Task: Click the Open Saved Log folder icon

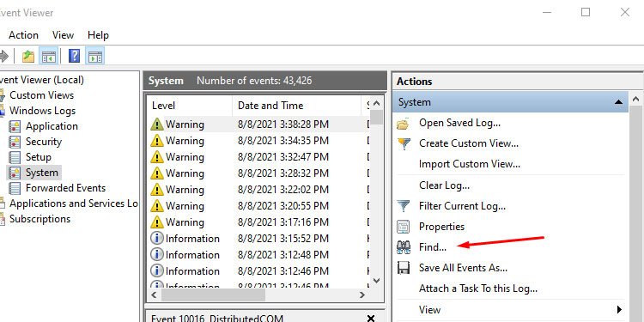Action: (x=404, y=123)
